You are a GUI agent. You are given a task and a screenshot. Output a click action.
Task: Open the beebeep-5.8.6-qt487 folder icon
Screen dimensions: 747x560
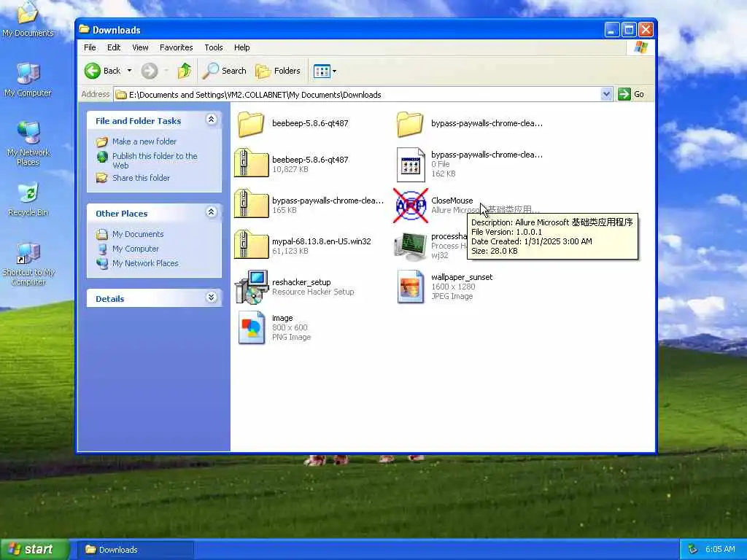click(x=251, y=124)
